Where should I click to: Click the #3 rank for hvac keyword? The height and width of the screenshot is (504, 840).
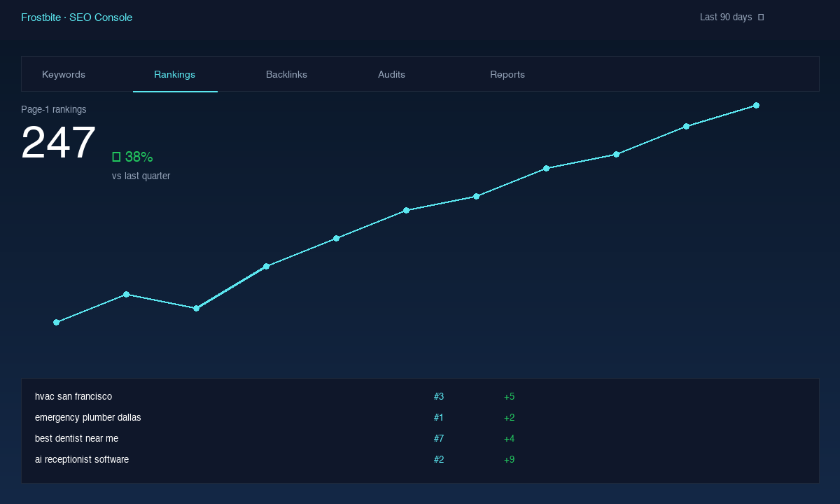tap(439, 396)
